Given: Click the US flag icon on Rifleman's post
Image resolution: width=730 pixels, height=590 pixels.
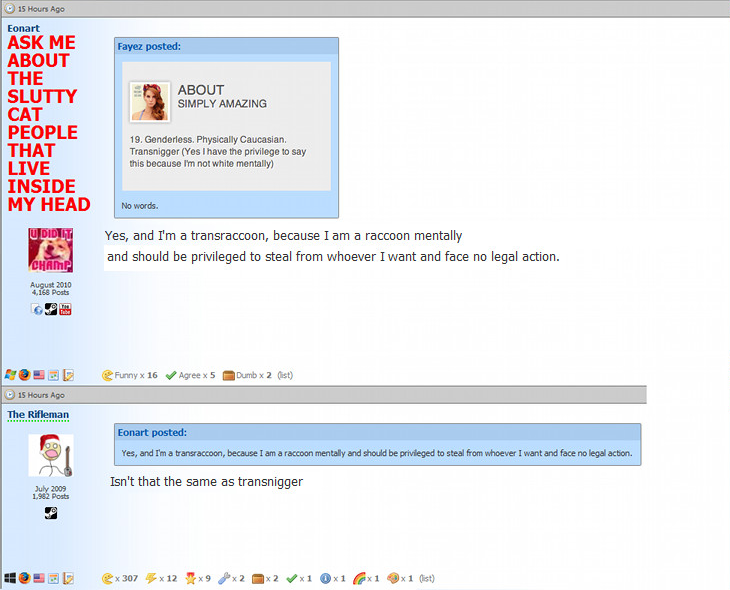Looking at the screenshot, I should tap(39, 578).
